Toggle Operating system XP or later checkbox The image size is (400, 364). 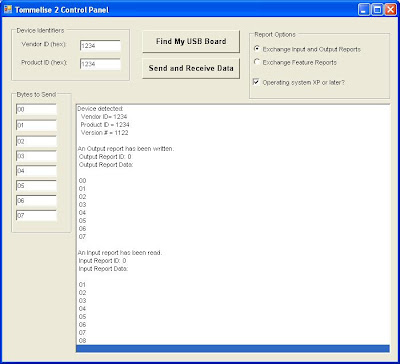(x=256, y=82)
